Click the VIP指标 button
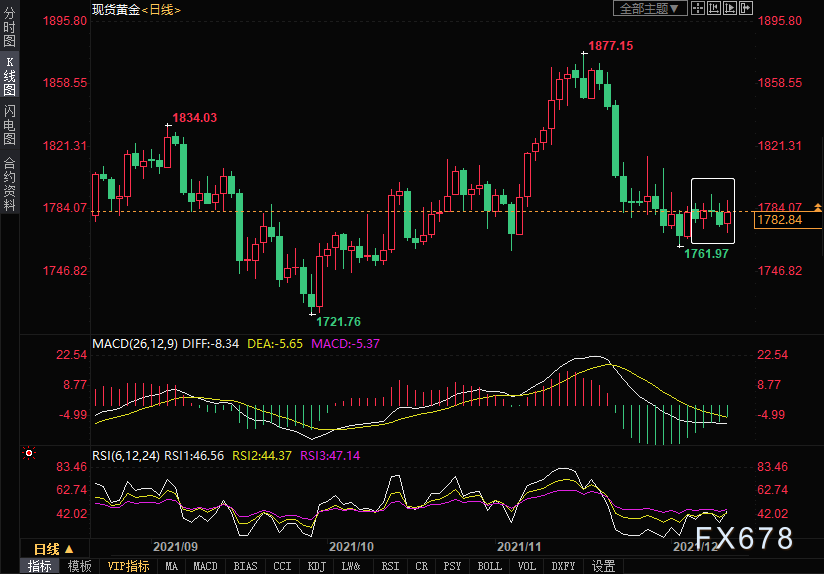The image size is (824, 574). pyautogui.click(x=129, y=566)
